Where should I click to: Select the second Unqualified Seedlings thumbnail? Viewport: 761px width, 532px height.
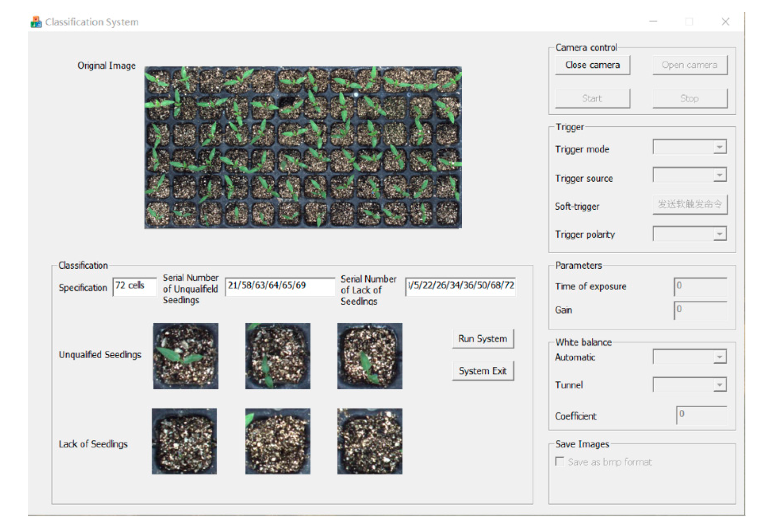coord(278,356)
